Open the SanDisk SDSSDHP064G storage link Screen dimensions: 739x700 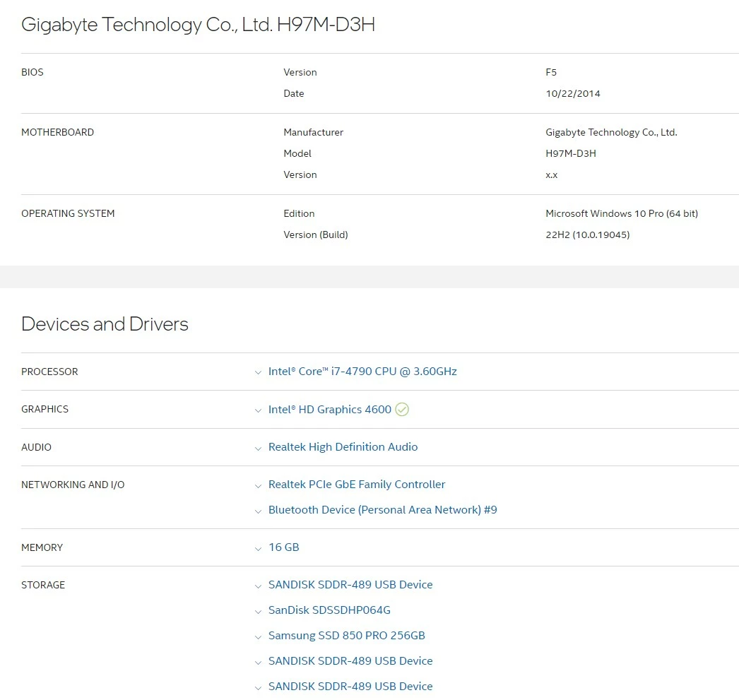(x=329, y=610)
